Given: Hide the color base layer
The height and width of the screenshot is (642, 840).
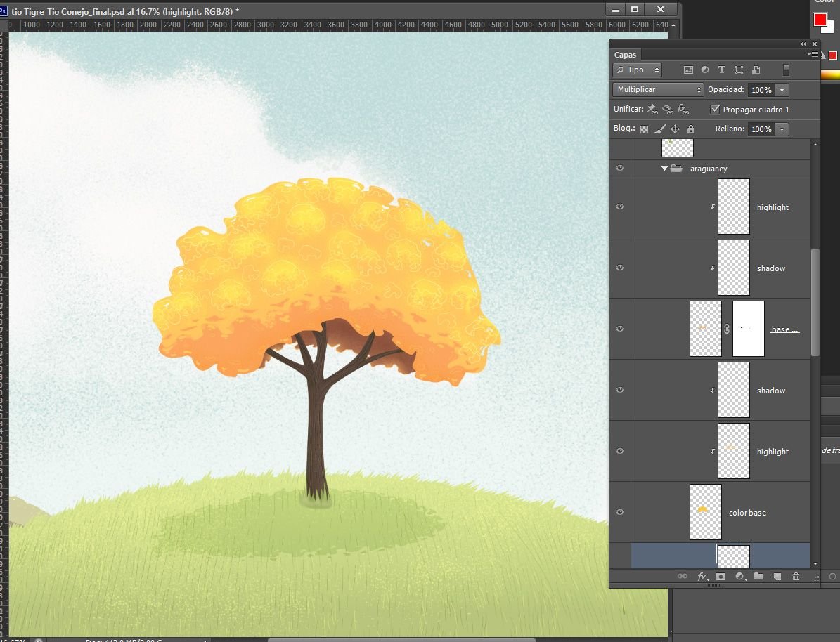Looking at the screenshot, I should click(620, 512).
